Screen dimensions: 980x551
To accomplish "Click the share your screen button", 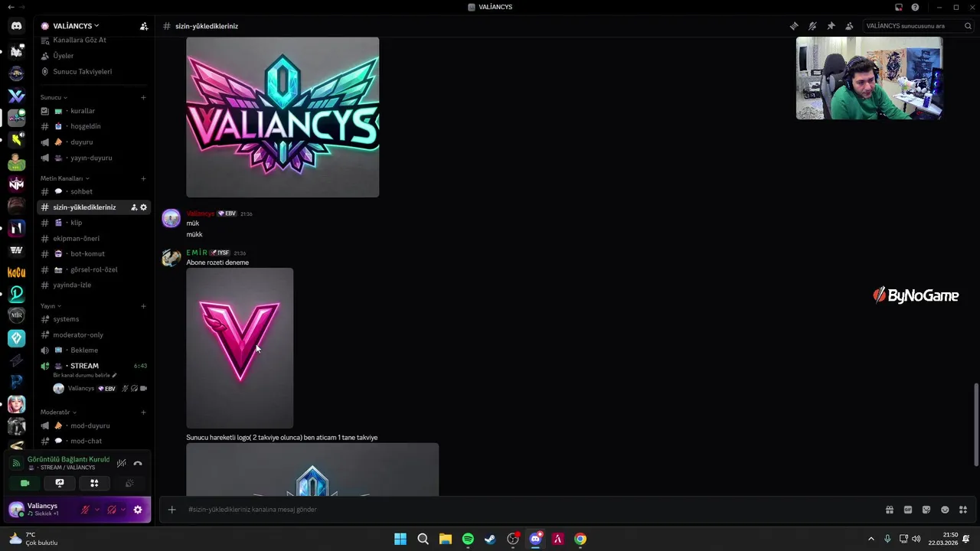I will pos(60,483).
